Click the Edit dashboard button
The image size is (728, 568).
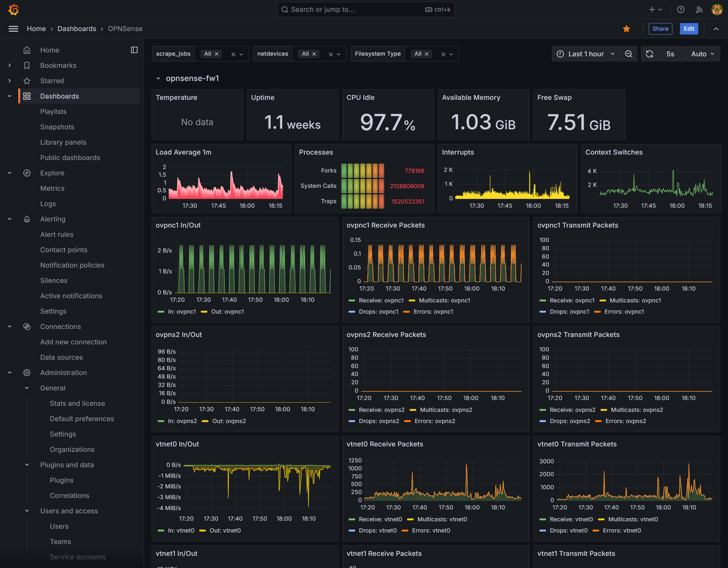(x=689, y=29)
